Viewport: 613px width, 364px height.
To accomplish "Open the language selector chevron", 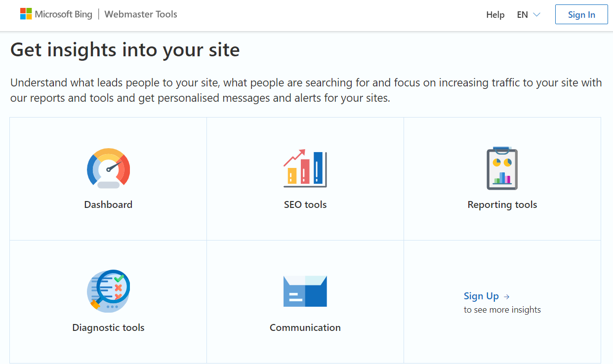I will coord(536,15).
